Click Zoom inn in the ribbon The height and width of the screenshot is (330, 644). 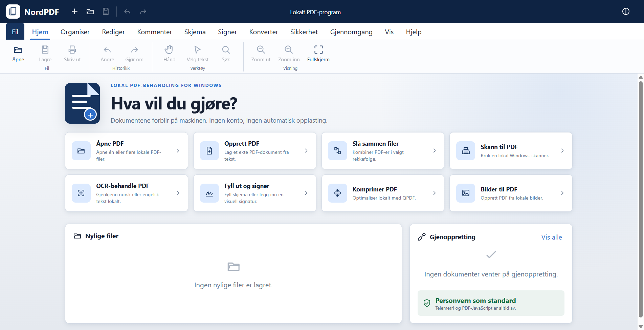(x=289, y=54)
